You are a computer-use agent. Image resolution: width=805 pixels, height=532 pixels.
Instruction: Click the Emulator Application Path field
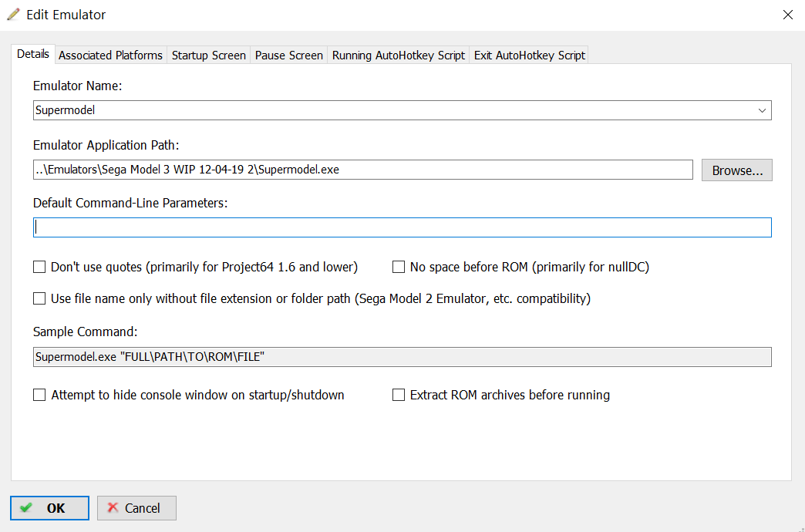pyautogui.click(x=363, y=170)
